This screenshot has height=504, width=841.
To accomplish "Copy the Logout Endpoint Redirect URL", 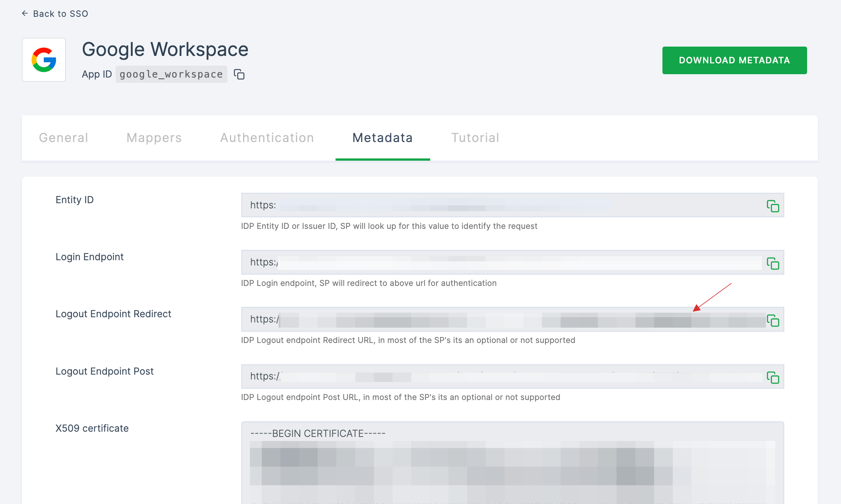I will pyautogui.click(x=773, y=320).
